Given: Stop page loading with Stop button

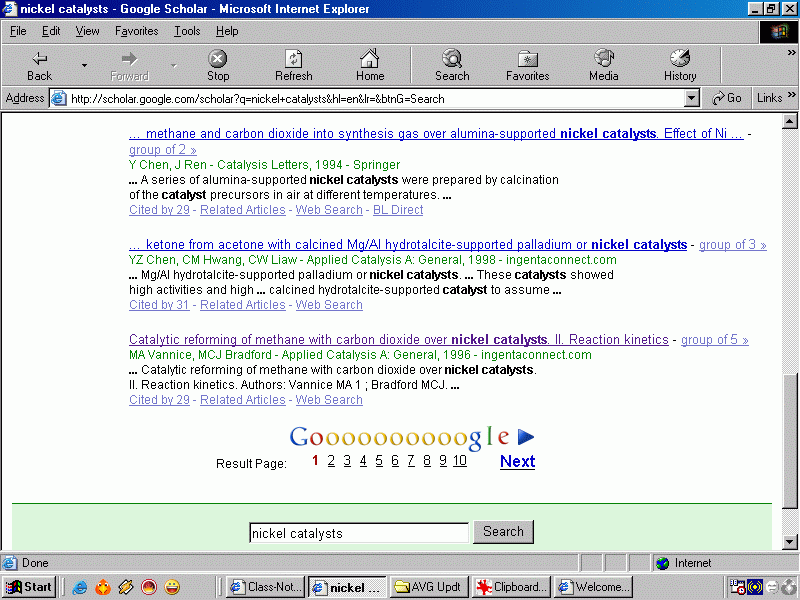Looking at the screenshot, I should (218, 66).
